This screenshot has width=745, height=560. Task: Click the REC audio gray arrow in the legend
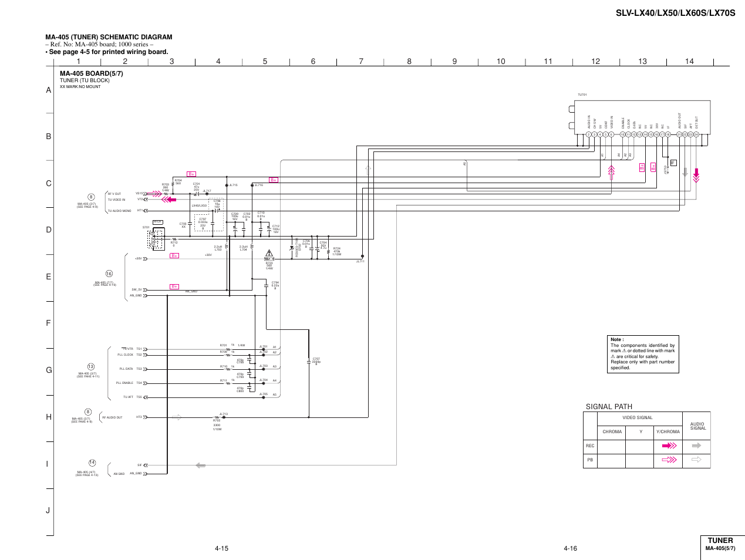coord(696,446)
